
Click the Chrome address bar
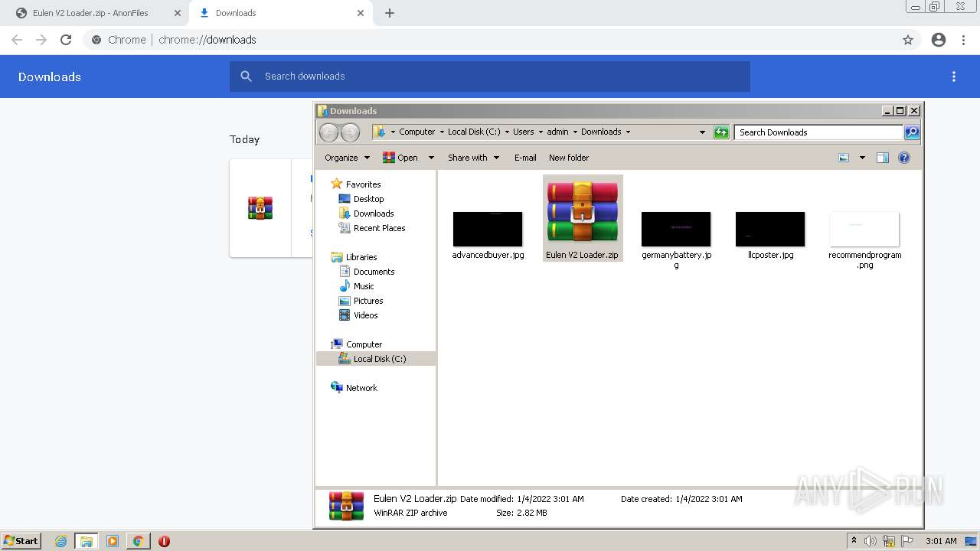tap(501, 40)
